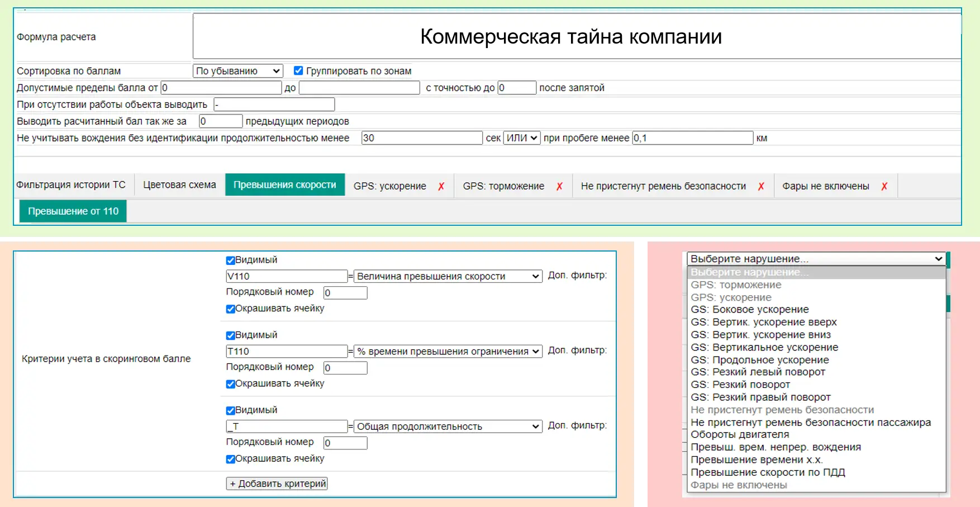
Task: Uncheck Видимый for the _T criterion
Action: coord(230,411)
